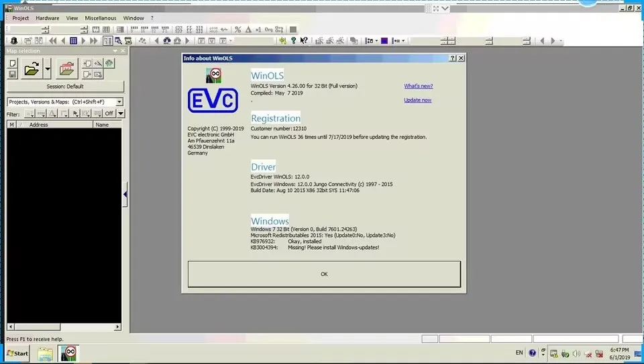The image size is (644, 364).
Task: Click the map list horizontal scrollbar right arrow
Action: click(117, 326)
